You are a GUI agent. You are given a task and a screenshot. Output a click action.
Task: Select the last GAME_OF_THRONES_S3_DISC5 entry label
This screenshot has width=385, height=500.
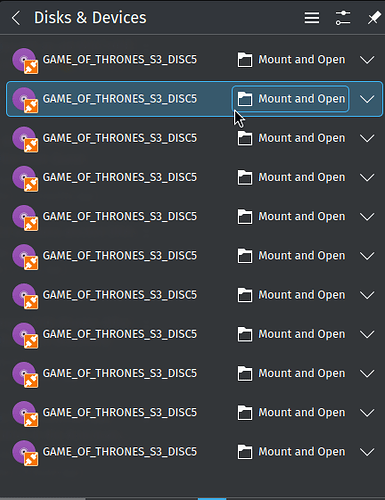(x=120, y=452)
